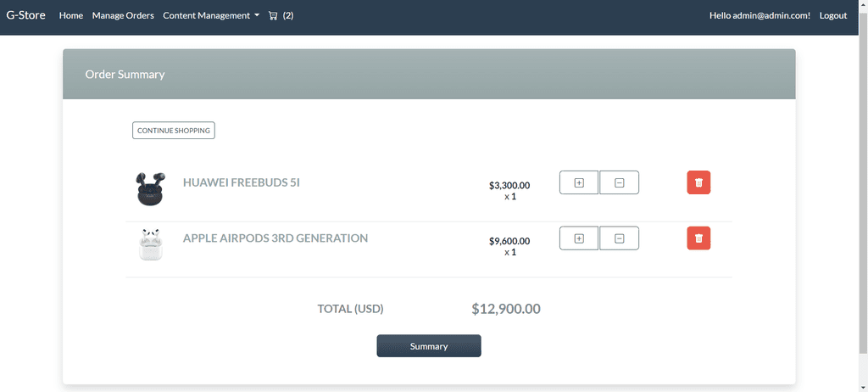Open Manage Orders page
868x392 pixels.
tap(123, 15)
